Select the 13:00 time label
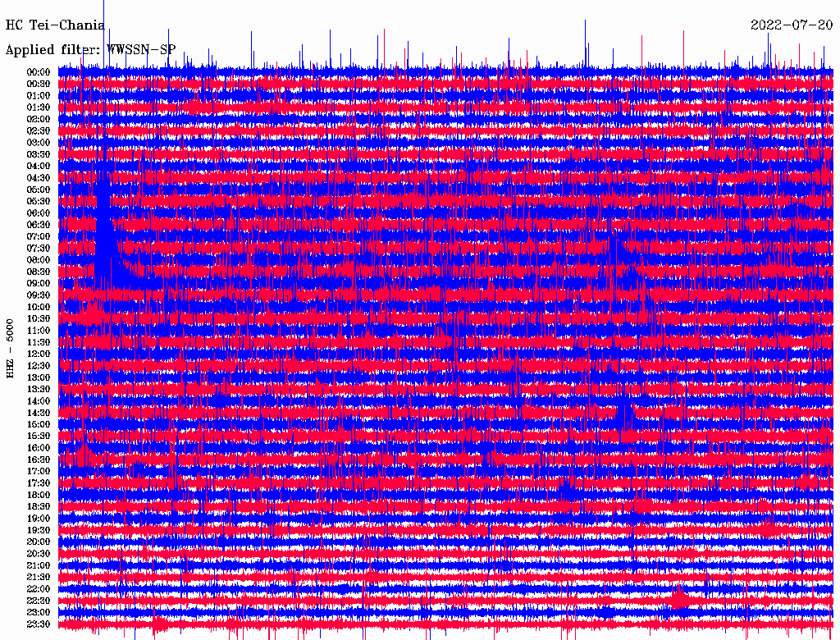This screenshot has width=840, height=640. (x=38, y=377)
